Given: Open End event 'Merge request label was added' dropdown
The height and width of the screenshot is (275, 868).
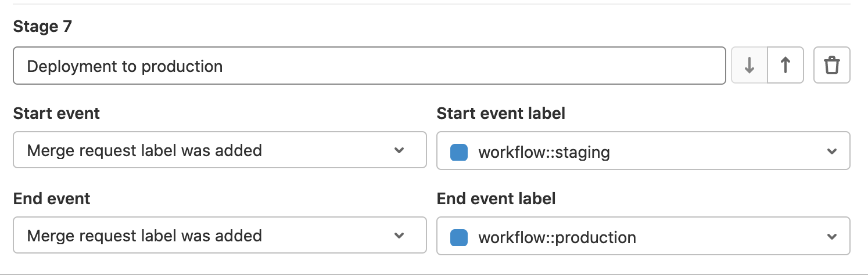Looking at the screenshot, I should (220, 236).
